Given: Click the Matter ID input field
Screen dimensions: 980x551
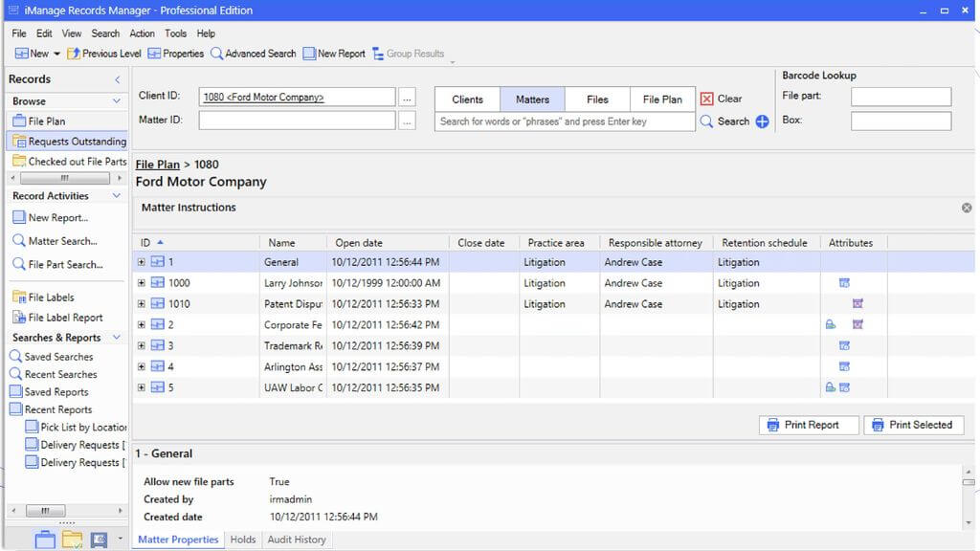Looking at the screenshot, I should coord(297,120).
